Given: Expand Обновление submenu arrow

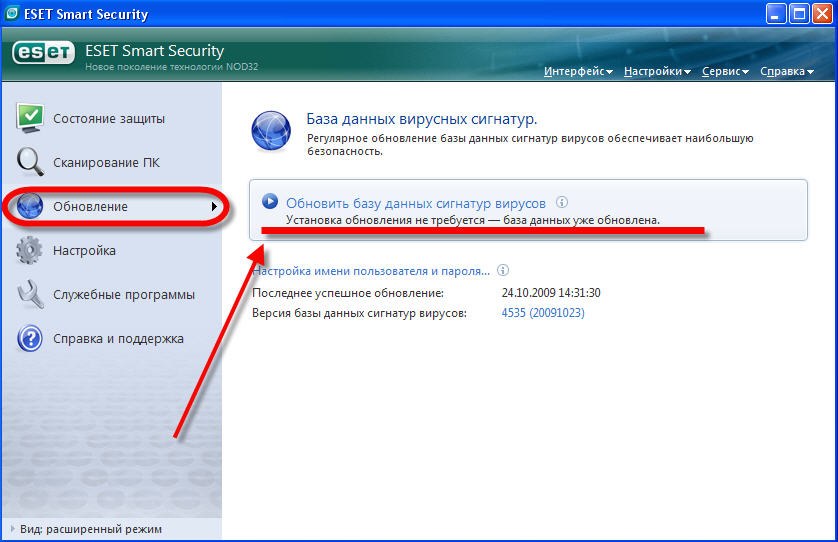Looking at the screenshot, I should pos(214,206).
